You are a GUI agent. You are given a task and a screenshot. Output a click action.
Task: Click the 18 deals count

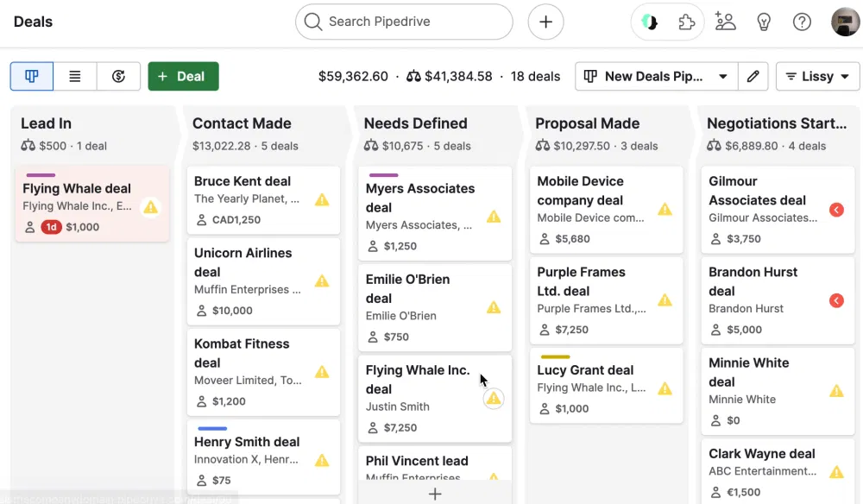click(x=535, y=77)
